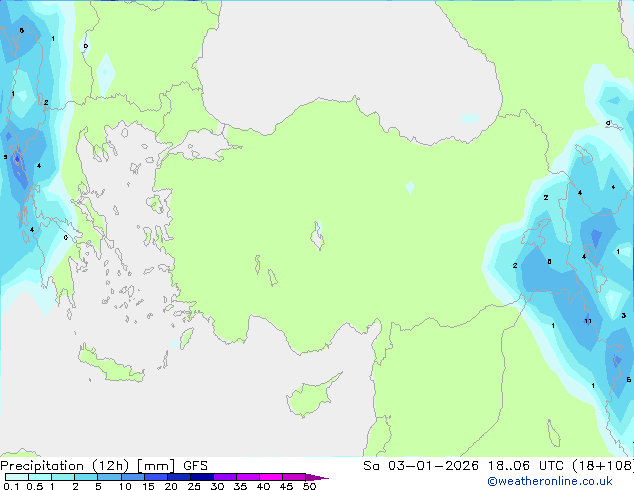
Task: Select the 30–35 mm purple swatch
Action: (225, 477)
